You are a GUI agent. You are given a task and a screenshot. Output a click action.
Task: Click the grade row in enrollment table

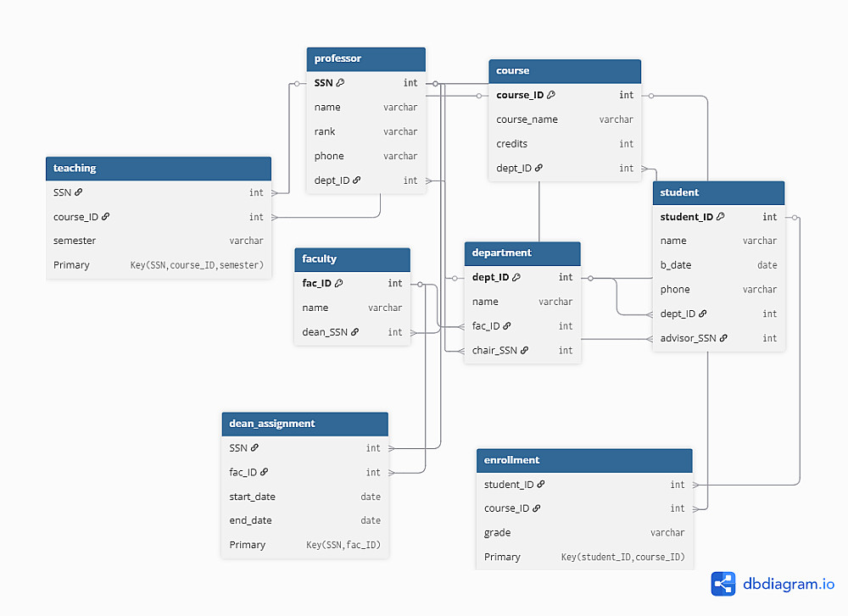584,533
